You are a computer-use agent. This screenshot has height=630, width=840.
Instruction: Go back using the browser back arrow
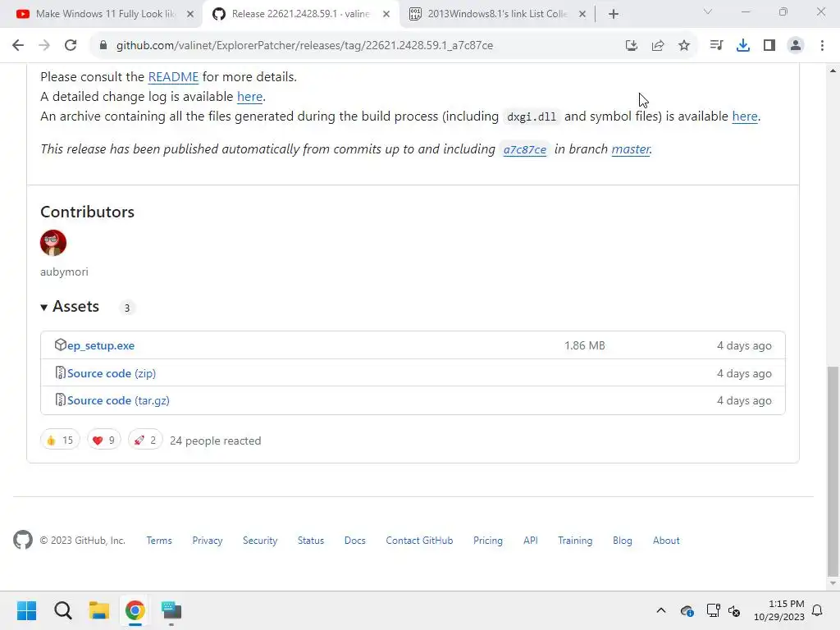click(18, 46)
